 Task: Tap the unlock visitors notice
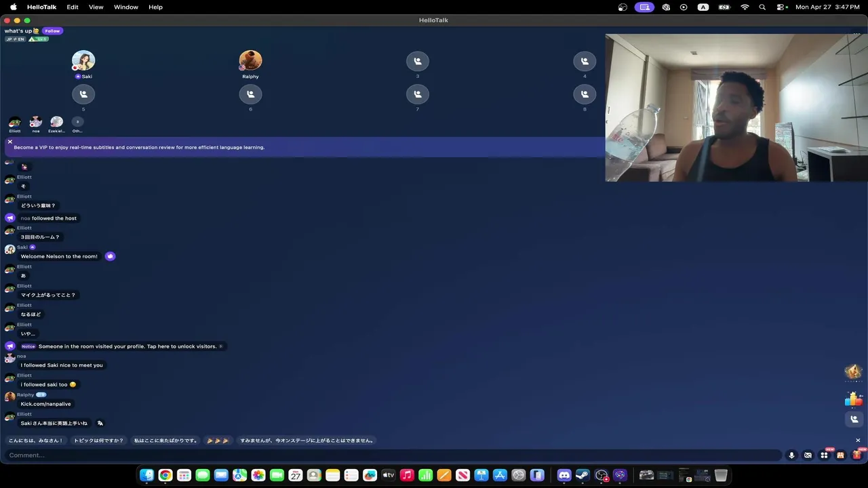point(122,346)
